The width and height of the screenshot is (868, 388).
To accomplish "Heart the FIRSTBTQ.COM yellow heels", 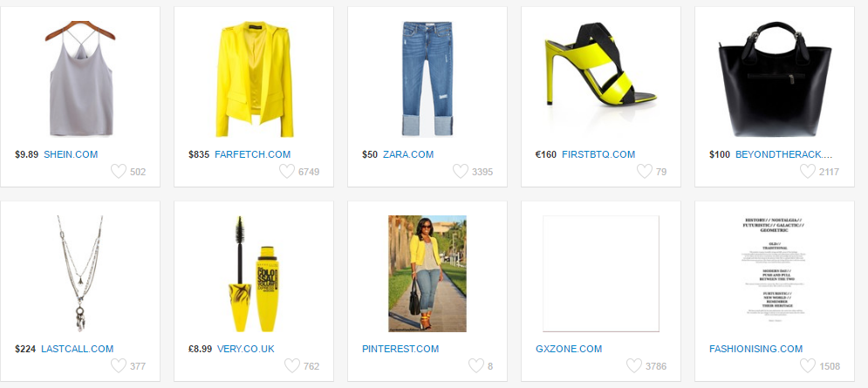I will click(x=645, y=171).
